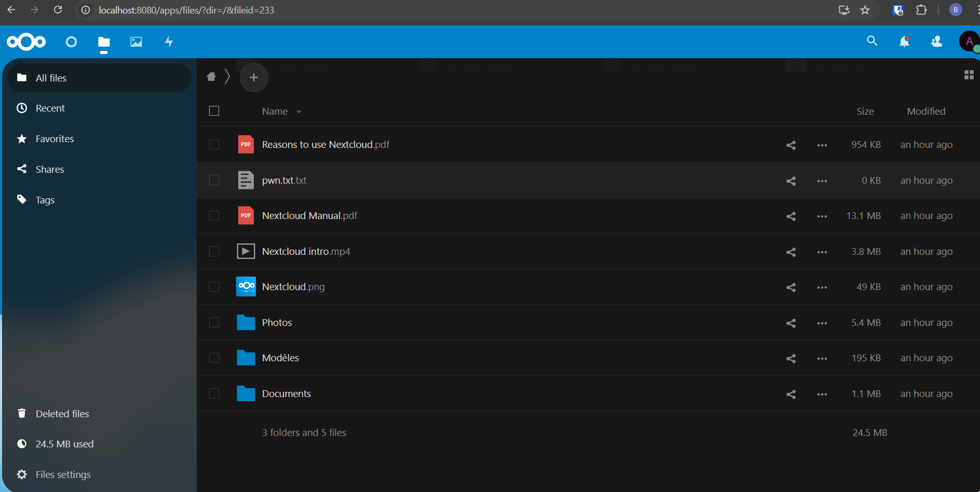Select checkbox for Documents folder

click(x=214, y=393)
